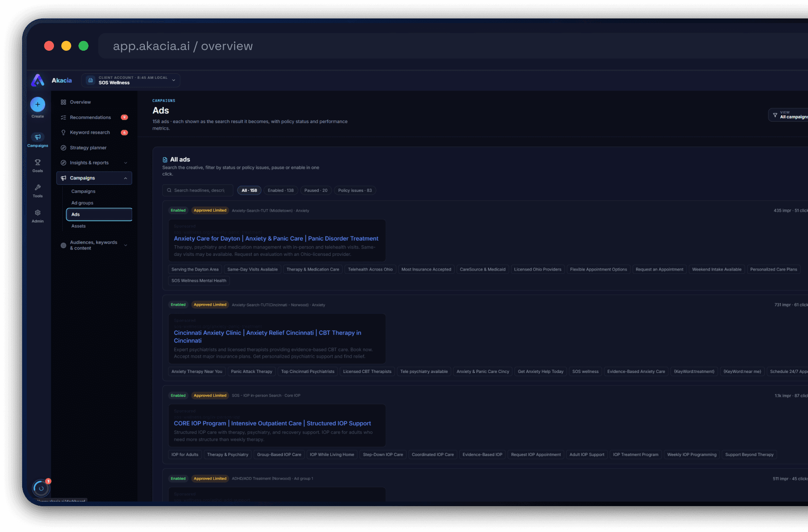Select the Enabled · 138 filter tab
Image resolution: width=808 pixels, height=532 pixels.
tap(281, 190)
